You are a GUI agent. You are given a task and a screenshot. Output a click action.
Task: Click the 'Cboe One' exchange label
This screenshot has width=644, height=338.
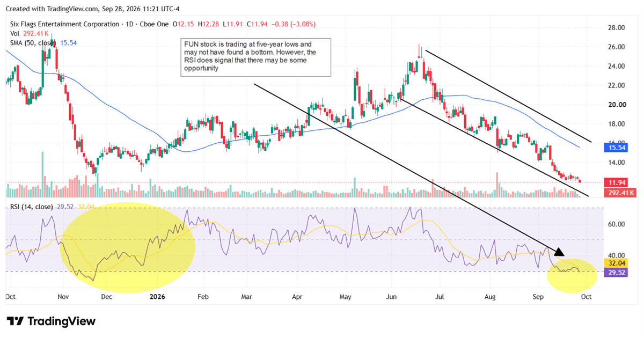pos(153,24)
